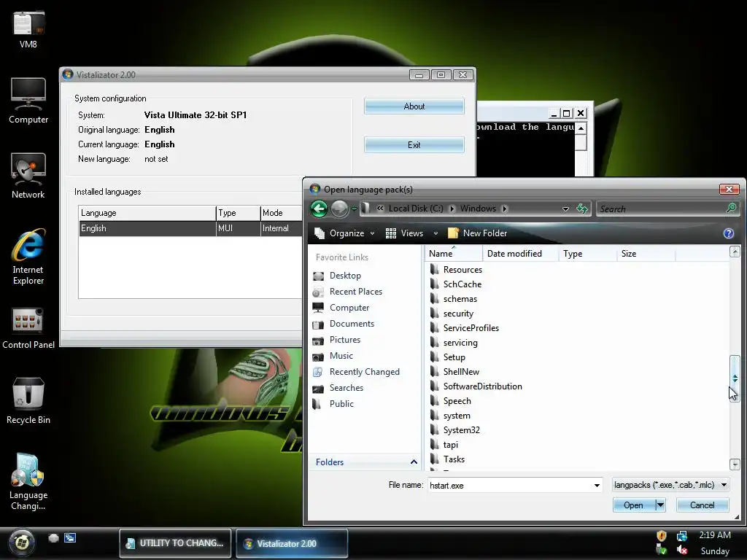This screenshot has height=560, width=747.
Task: Switch to UTILITY TO CHANG... taskbar button
Action: [x=175, y=542]
